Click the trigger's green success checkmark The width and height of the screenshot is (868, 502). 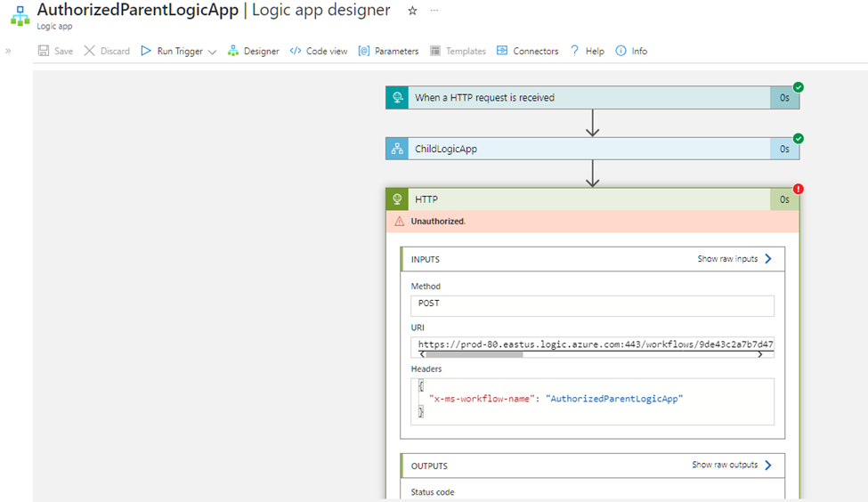click(x=799, y=87)
